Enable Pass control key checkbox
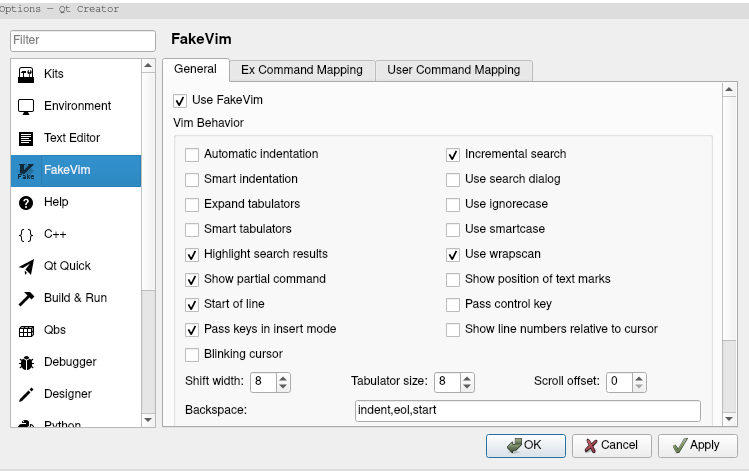749x472 pixels. 453,305
